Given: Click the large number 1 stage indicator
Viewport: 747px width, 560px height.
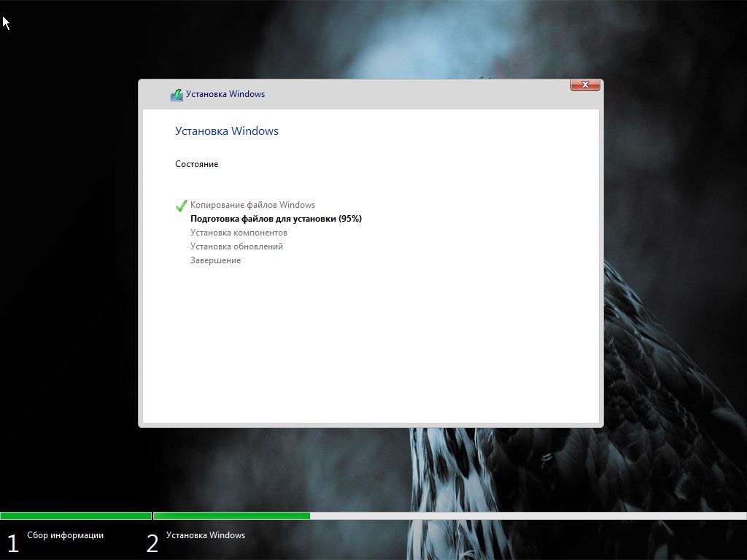Looking at the screenshot, I should pyautogui.click(x=12, y=542).
